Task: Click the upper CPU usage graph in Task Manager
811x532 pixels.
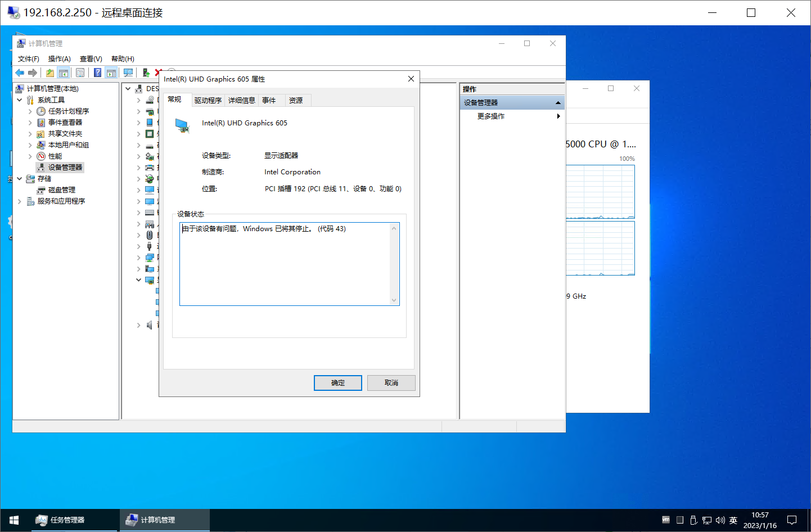Action: click(x=600, y=192)
